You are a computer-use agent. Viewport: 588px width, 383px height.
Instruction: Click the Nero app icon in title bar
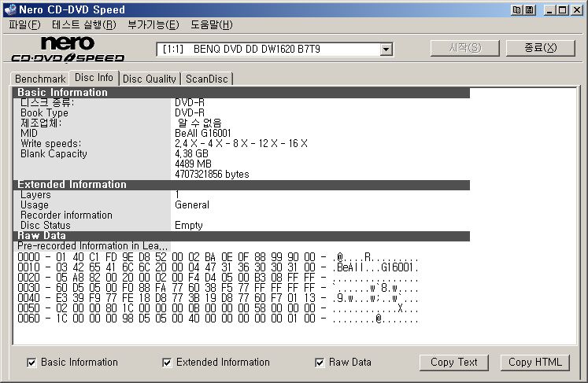point(9,9)
